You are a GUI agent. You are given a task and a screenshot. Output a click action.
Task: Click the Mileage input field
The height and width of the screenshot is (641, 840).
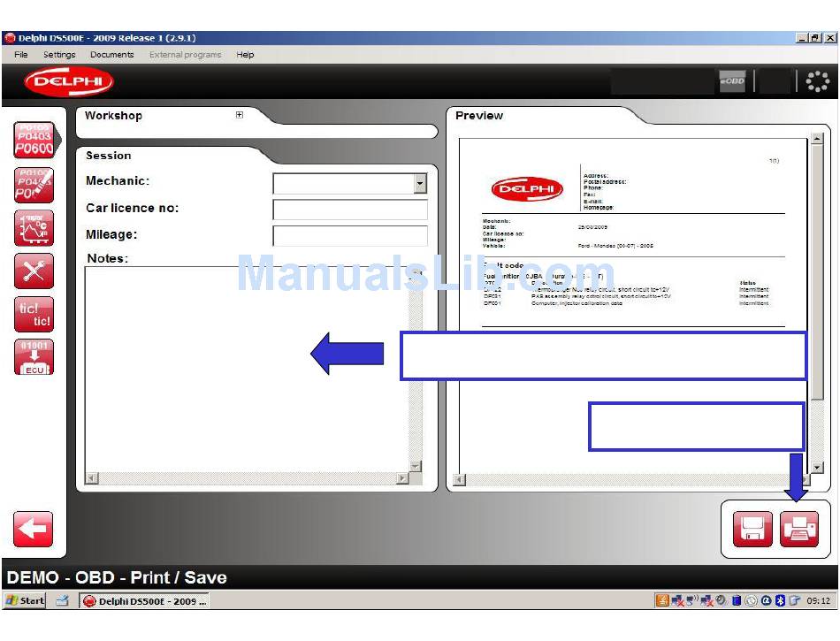coord(350,235)
